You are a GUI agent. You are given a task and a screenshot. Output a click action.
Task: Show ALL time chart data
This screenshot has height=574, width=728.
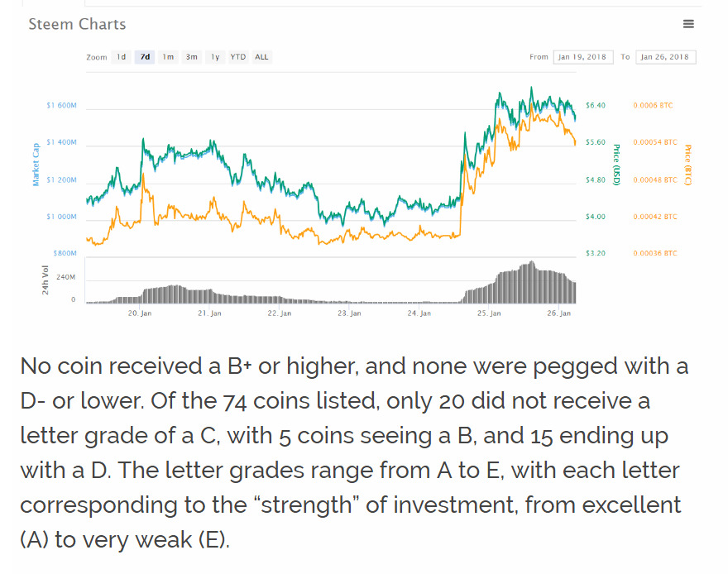pyautogui.click(x=261, y=57)
